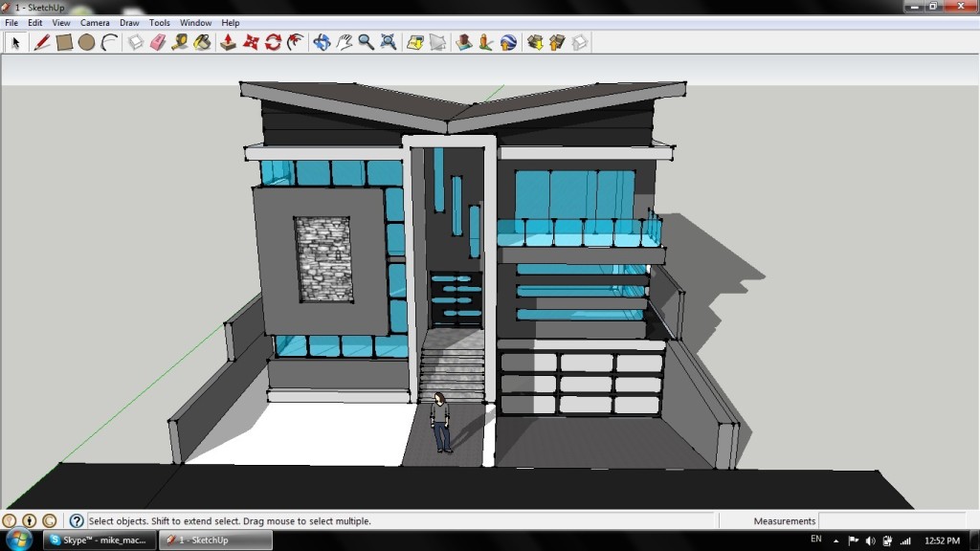Open the Camera menu

point(96,22)
